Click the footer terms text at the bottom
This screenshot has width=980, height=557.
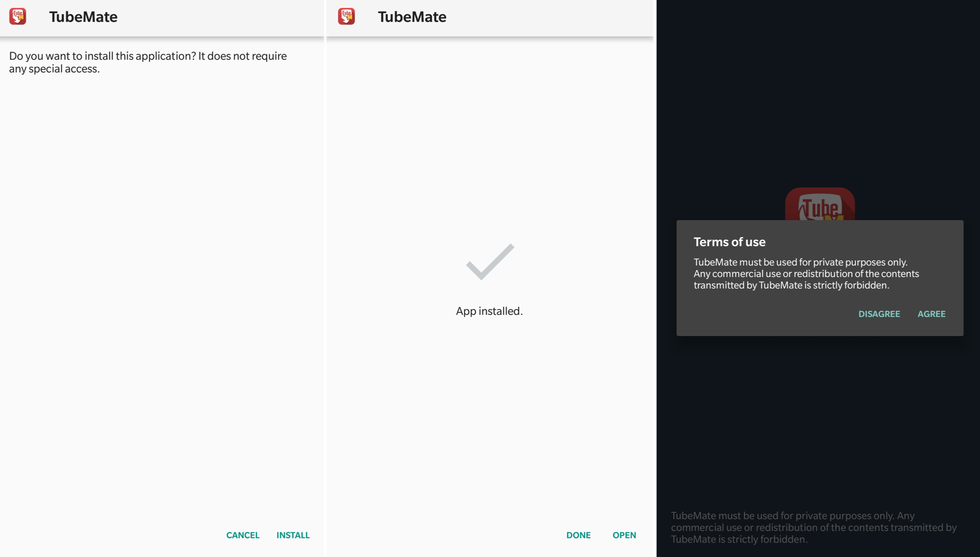pos(814,527)
